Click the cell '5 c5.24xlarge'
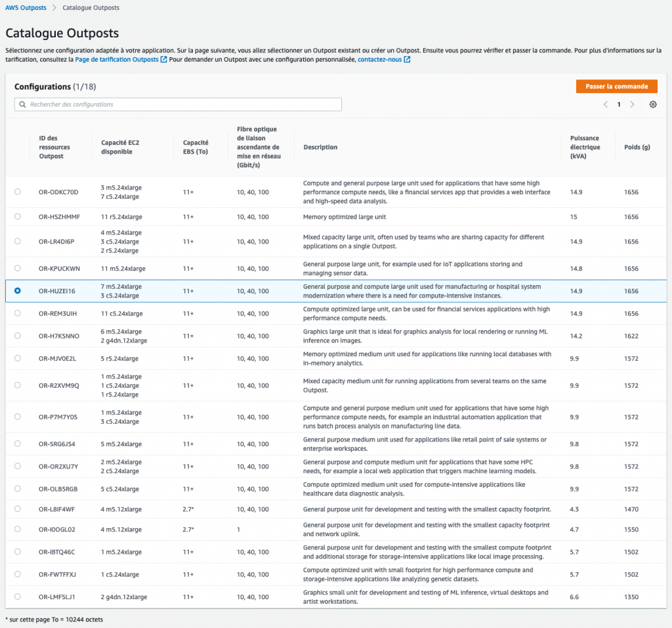 tap(119, 489)
